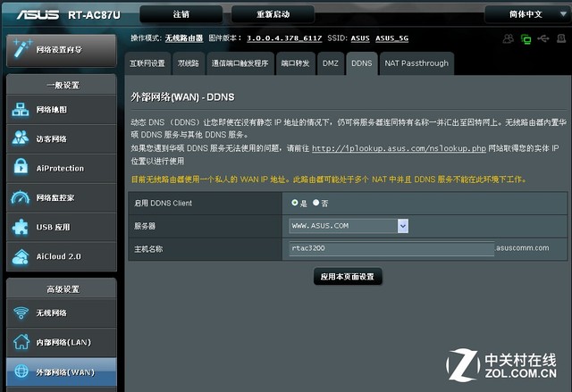
Task: Click the green network clients status icon
Action: pyautogui.click(x=526, y=39)
